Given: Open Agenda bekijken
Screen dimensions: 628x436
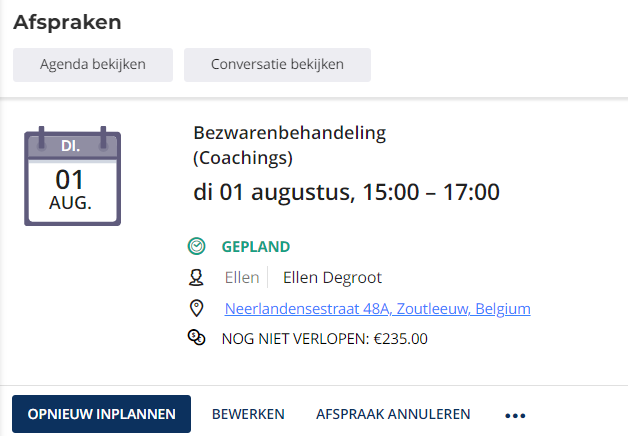Looking at the screenshot, I should 93,65.
